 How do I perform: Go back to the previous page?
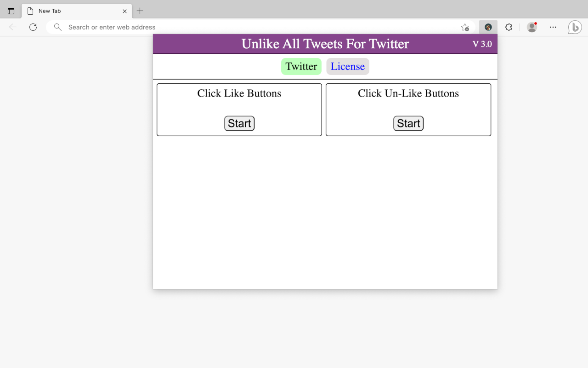(x=13, y=27)
